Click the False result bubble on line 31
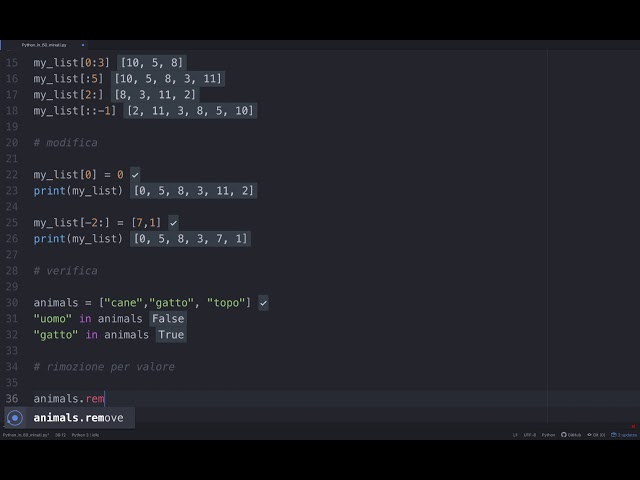The width and height of the screenshot is (640, 480). [x=168, y=319]
